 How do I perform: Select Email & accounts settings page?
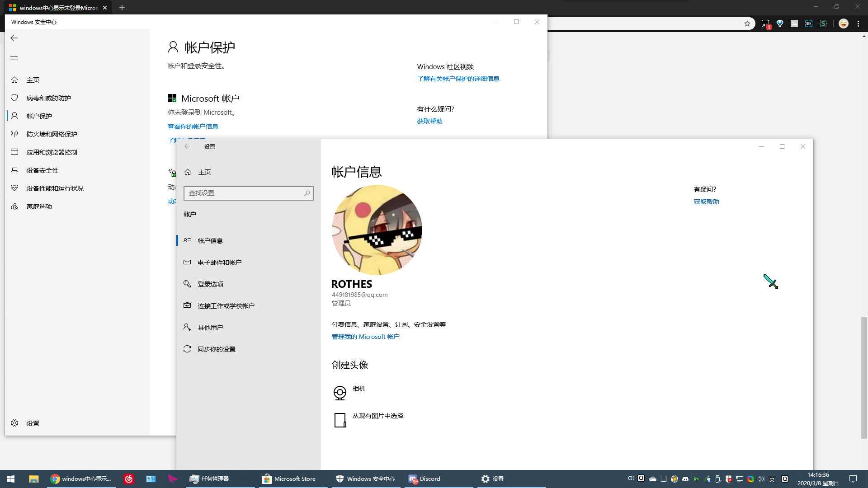click(x=219, y=263)
